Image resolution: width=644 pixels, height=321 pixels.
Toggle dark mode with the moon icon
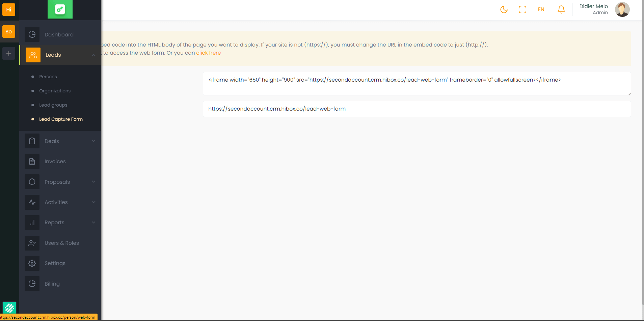coord(504,9)
